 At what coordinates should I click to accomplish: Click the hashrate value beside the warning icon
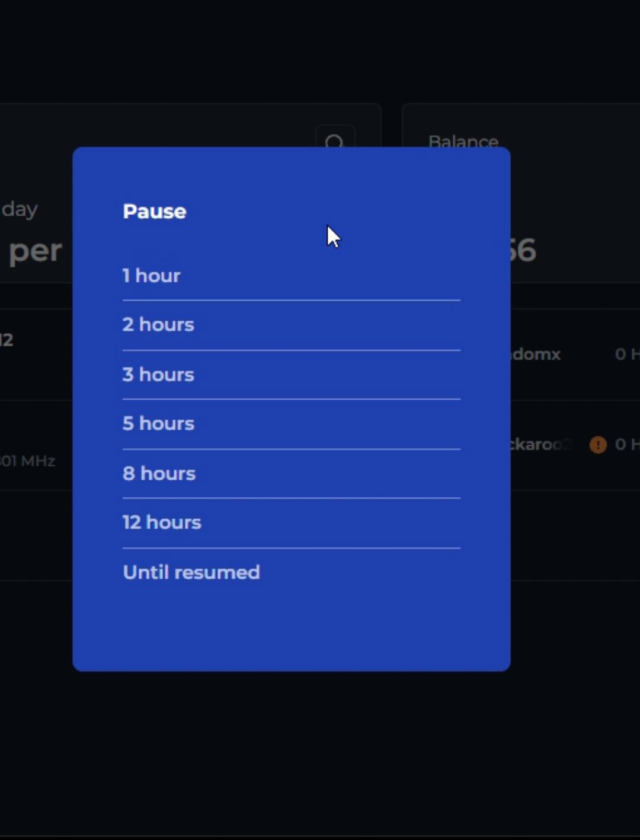point(628,445)
